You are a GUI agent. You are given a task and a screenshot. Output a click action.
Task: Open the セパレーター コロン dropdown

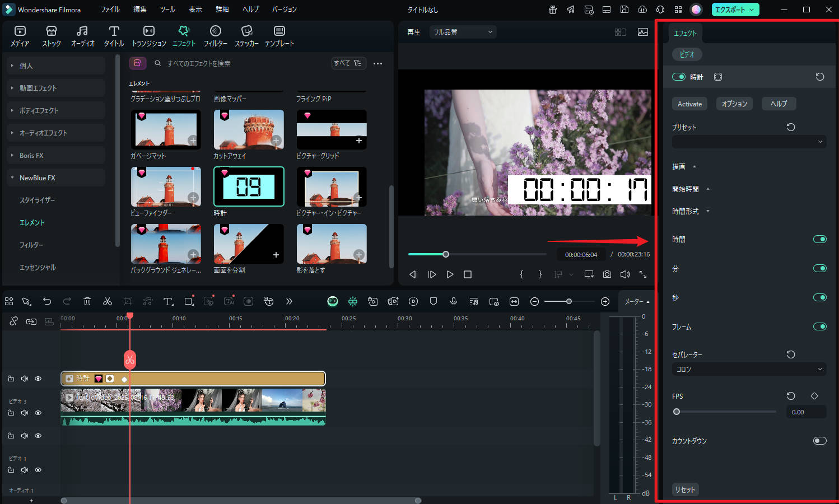pyautogui.click(x=749, y=369)
